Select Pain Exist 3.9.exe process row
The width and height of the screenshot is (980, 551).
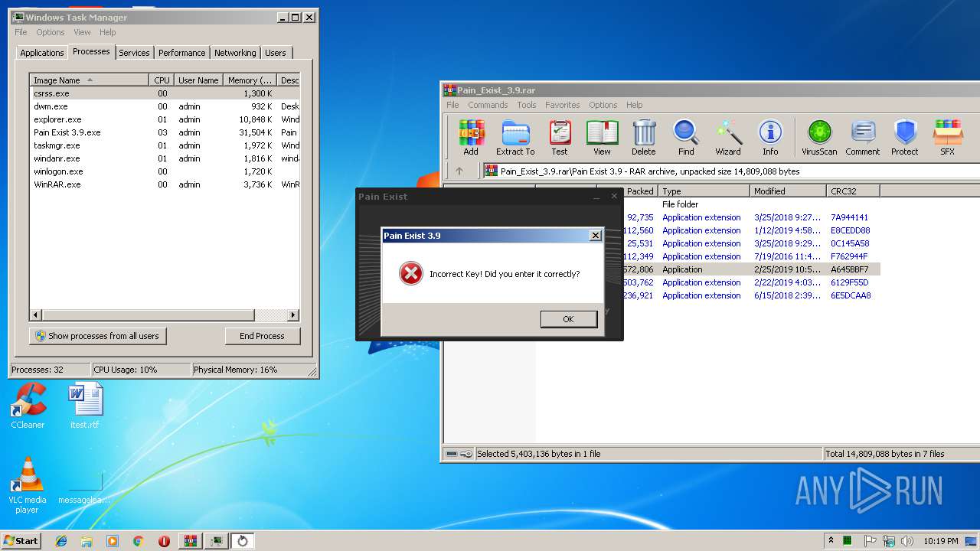tap(165, 132)
